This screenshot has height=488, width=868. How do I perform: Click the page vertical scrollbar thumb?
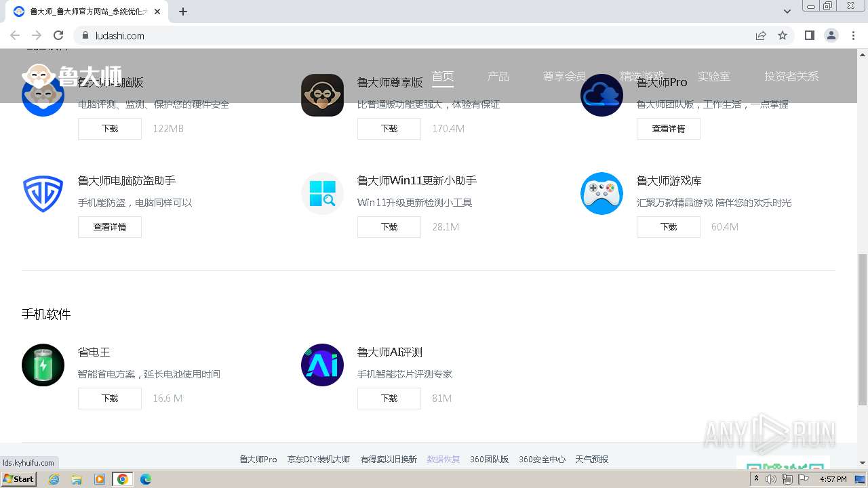[x=862, y=329]
